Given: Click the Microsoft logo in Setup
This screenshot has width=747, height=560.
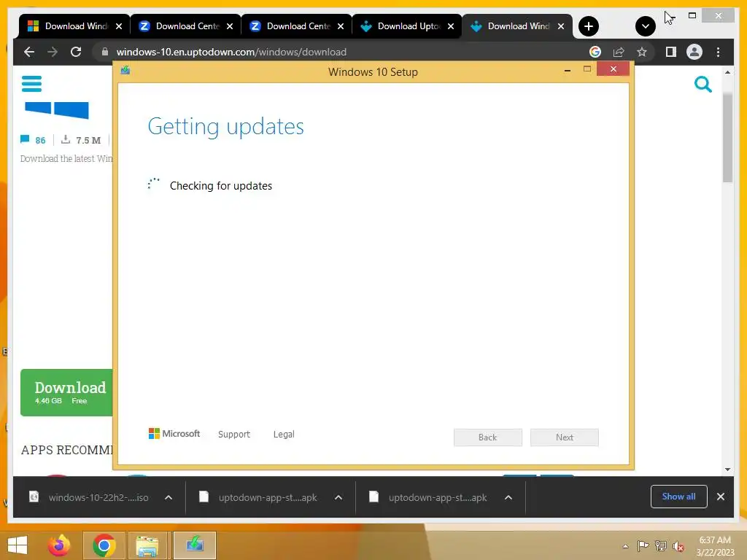Looking at the screenshot, I should point(174,434).
